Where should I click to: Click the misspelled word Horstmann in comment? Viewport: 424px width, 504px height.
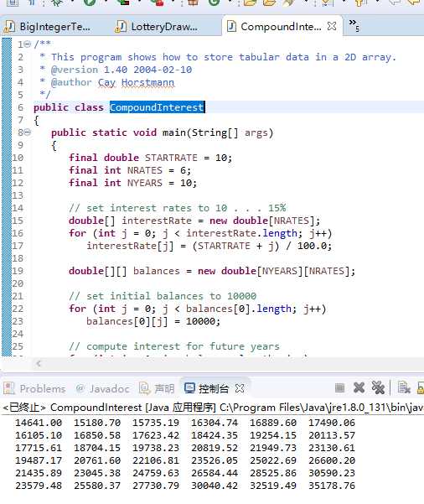pyautogui.click(x=147, y=83)
